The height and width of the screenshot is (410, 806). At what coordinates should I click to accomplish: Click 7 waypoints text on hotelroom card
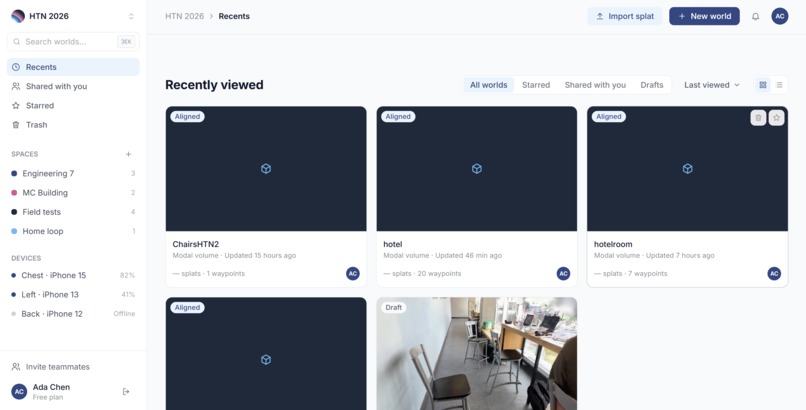tap(648, 273)
